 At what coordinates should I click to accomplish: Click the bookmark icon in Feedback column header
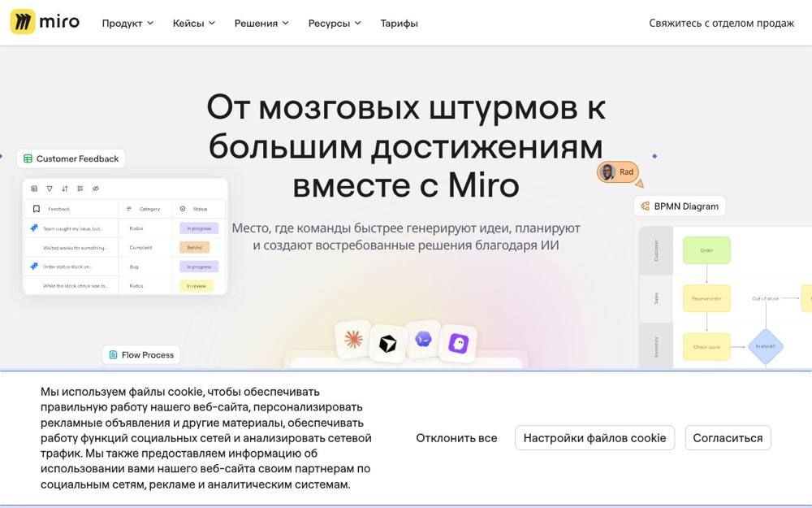37,209
